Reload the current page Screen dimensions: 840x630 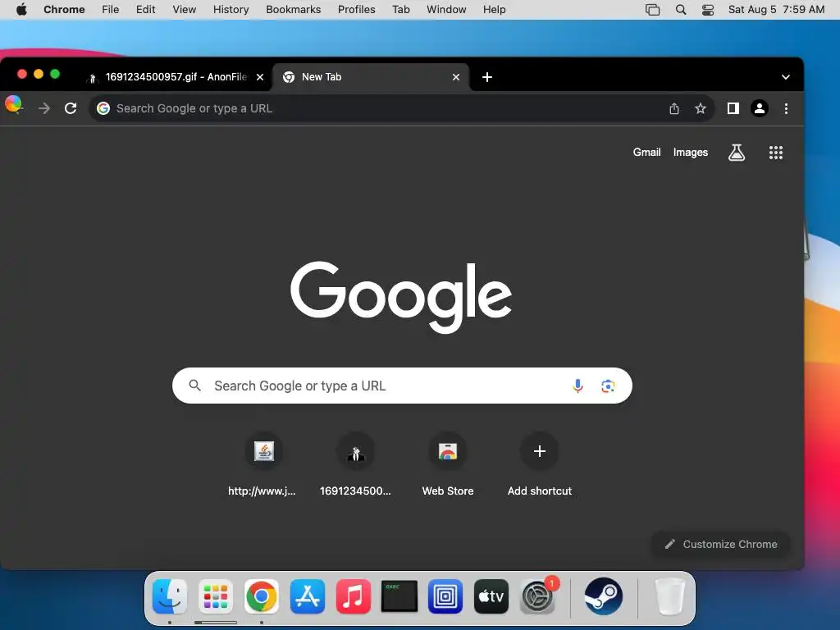[x=71, y=109]
